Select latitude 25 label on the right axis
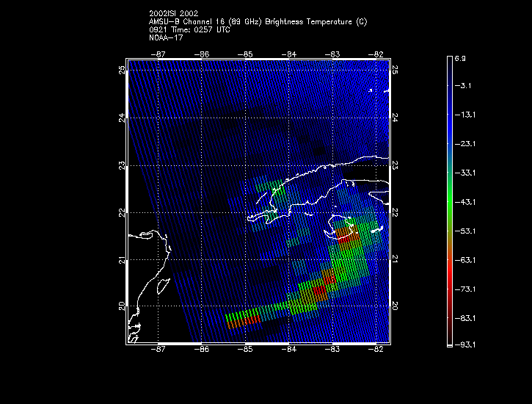Screen dimensions: 532x404 tap(395, 71)
